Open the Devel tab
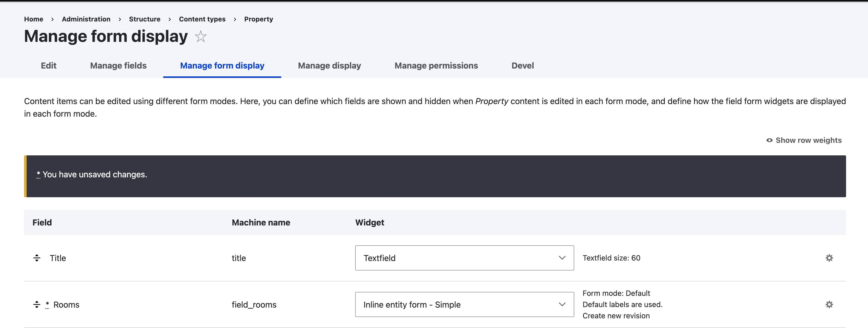 click(522, 66)
